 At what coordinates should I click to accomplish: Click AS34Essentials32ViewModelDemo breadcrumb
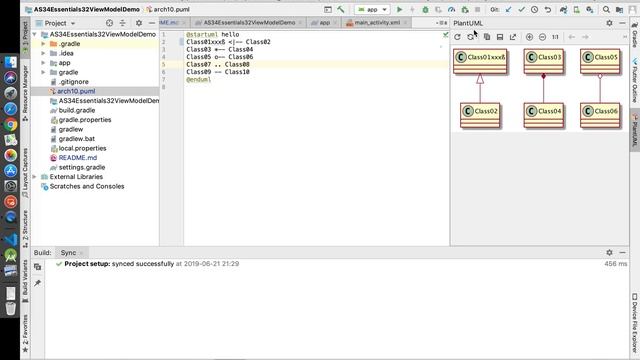click(86, 9)
